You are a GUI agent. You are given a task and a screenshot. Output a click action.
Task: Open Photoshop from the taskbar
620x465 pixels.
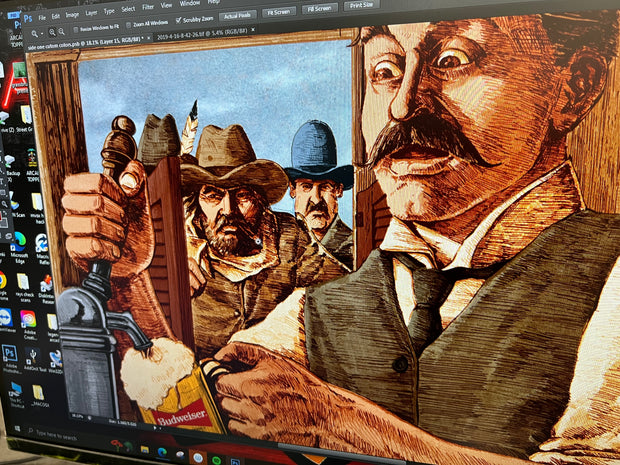(x=235, y=461)
